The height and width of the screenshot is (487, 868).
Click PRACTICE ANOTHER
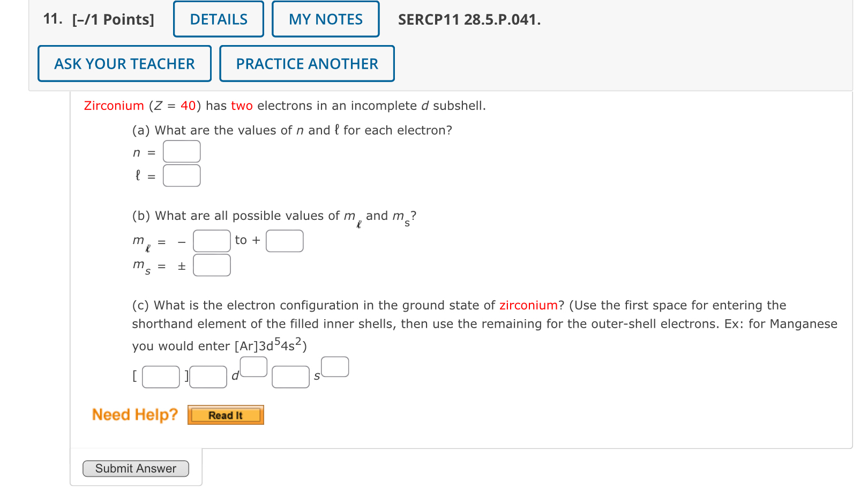[x=306, y=63]
